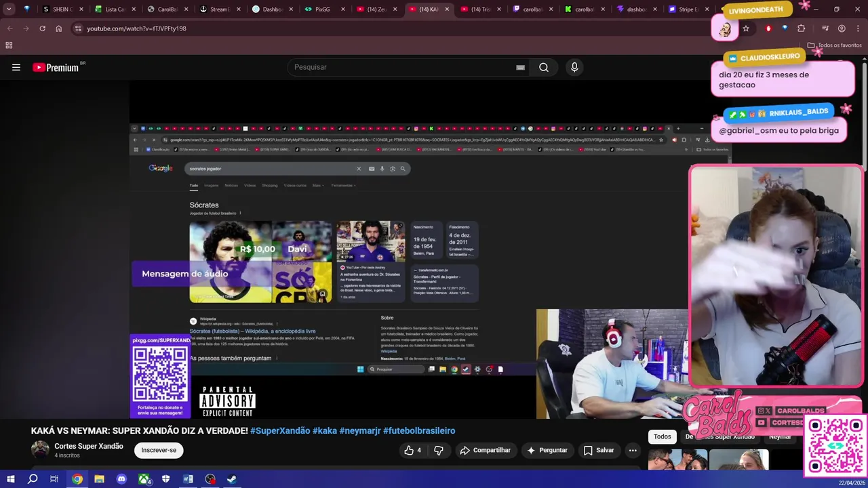Click the Perguntar ask button

click(547, 450)
